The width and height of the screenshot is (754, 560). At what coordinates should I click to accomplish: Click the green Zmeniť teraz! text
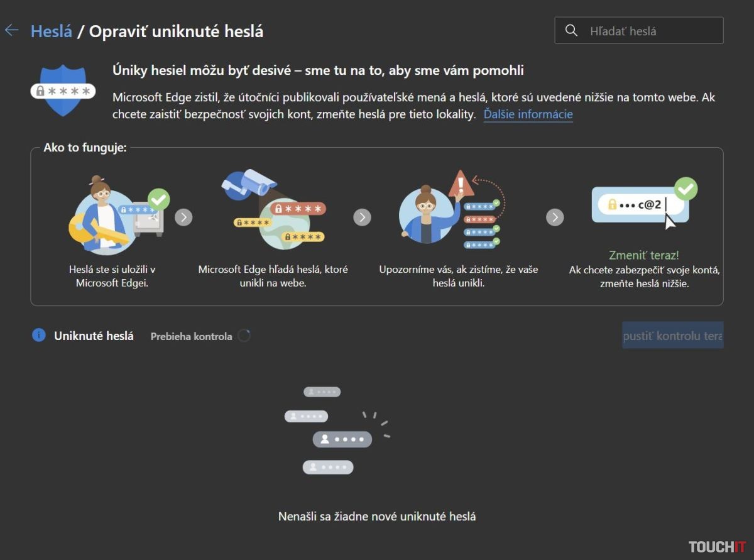644,256
